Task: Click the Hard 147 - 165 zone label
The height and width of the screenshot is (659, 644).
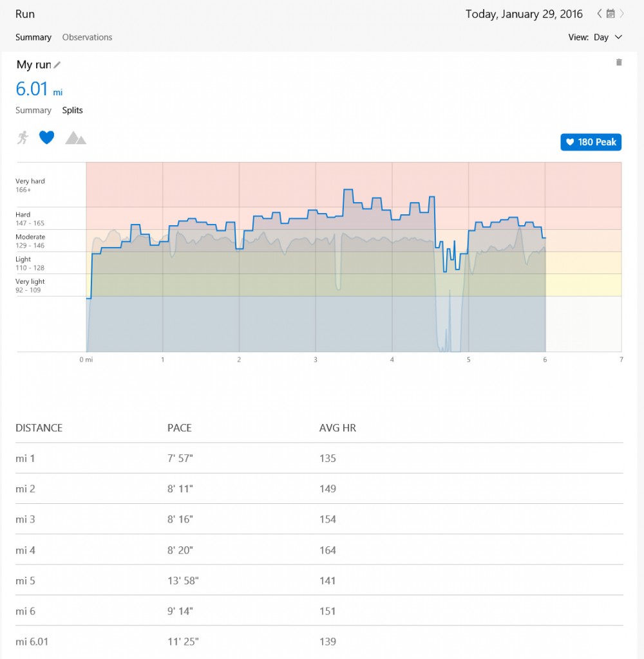Action: pos(30,219)
